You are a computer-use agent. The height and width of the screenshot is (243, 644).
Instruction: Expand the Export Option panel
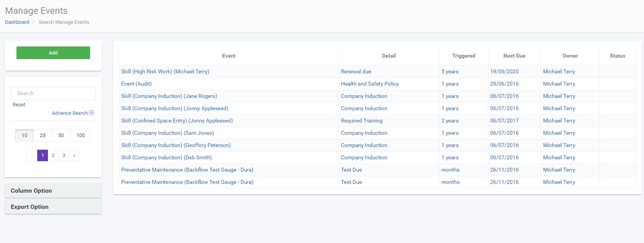53,207
